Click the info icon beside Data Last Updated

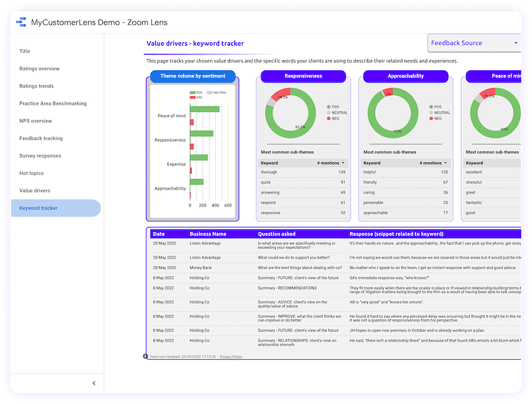click(145, 357)
